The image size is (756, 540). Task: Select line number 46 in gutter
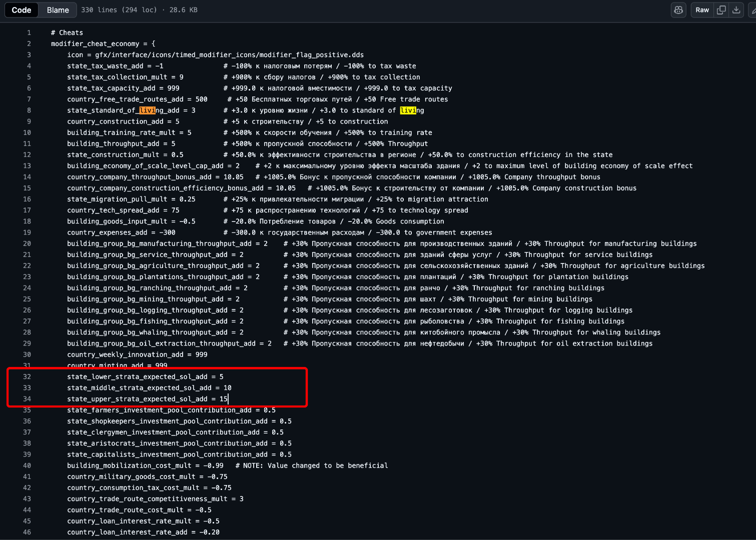pos(27,532)
